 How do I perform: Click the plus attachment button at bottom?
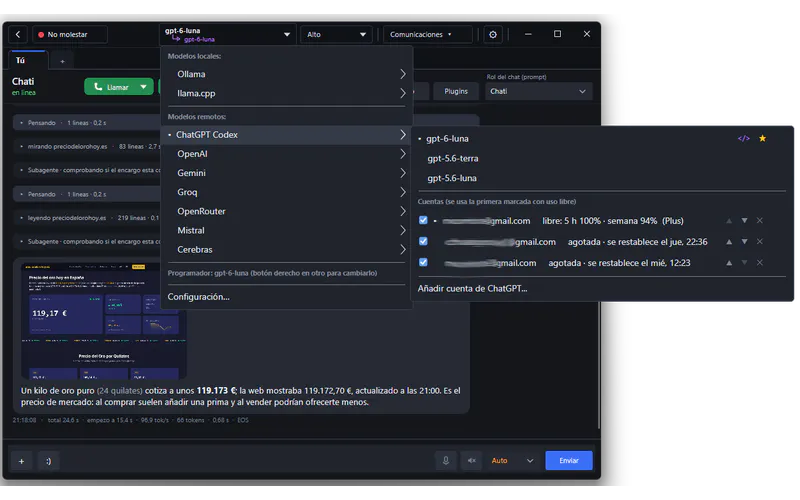click(x=21, y=461)
